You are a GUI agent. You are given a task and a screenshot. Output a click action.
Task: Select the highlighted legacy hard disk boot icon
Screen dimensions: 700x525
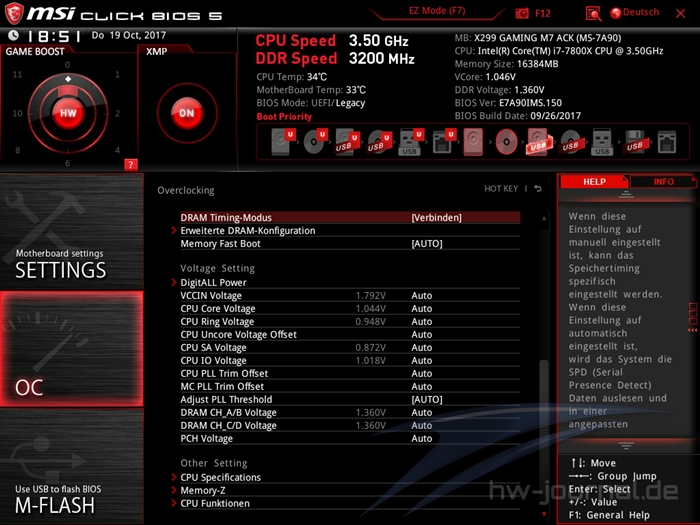[473, 142]
